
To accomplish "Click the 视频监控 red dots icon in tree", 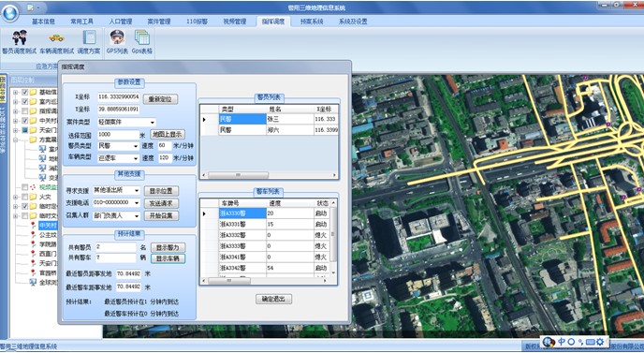I will (x=33, y=187).
